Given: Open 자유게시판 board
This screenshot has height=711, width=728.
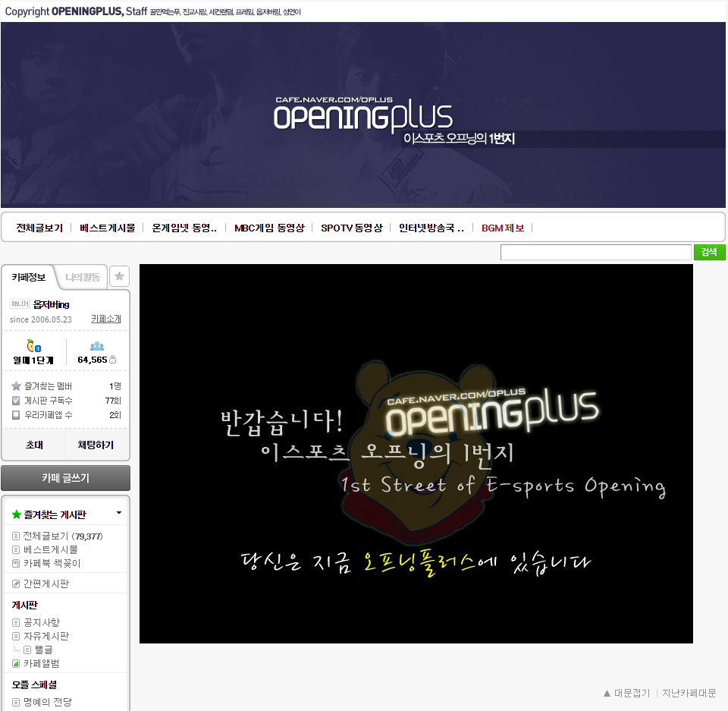Looking at the screenshot, I should point(46,636).
